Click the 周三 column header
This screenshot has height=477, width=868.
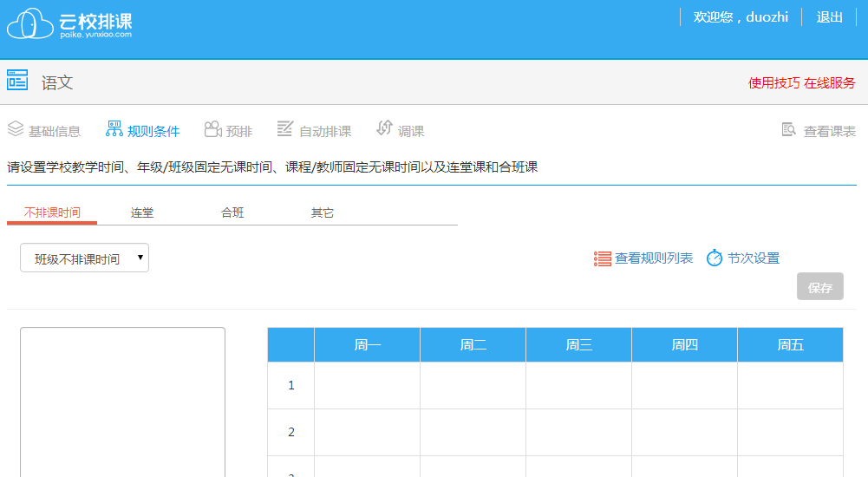578,345
